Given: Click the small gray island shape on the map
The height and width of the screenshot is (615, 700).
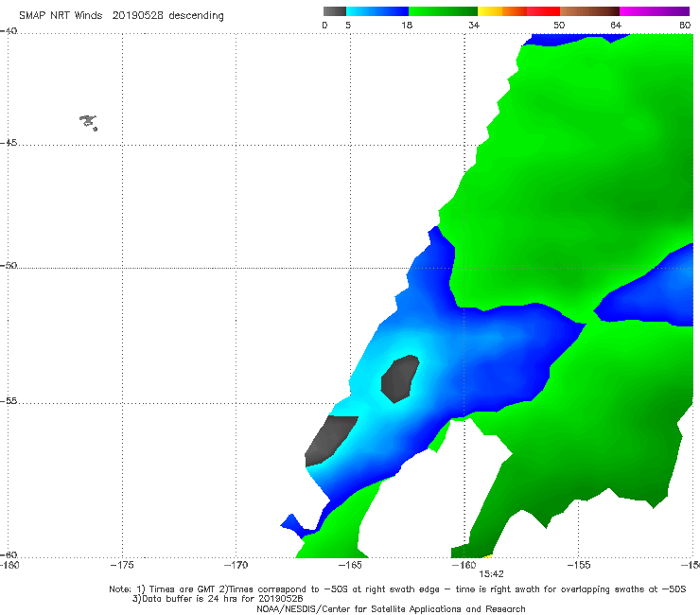Looking at the screenshot, I should click(88, 122).
